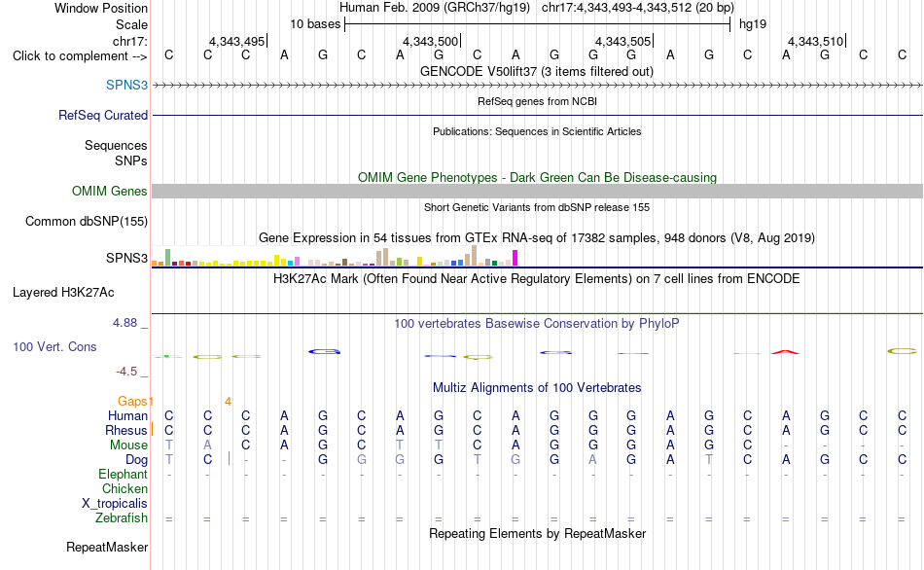Click the Rhesus species row label
Screen dimensions: 924x570
(126, 430)
